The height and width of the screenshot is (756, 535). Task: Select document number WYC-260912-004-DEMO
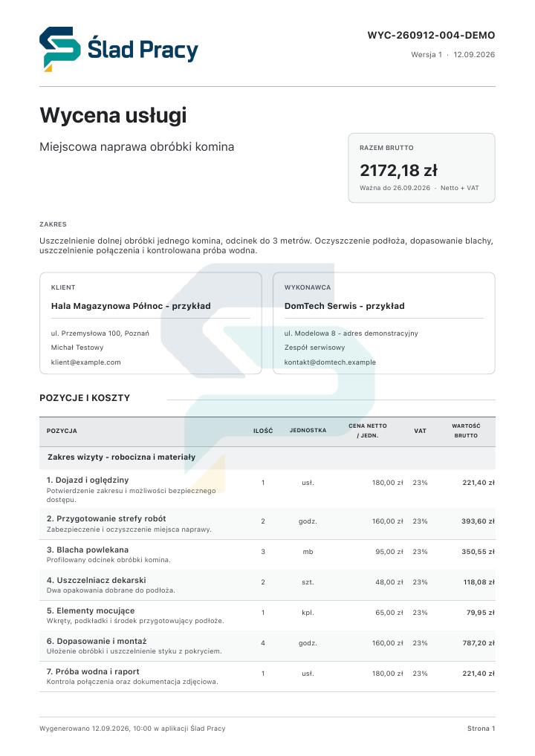pyautogui.click(x=431, y=35)
